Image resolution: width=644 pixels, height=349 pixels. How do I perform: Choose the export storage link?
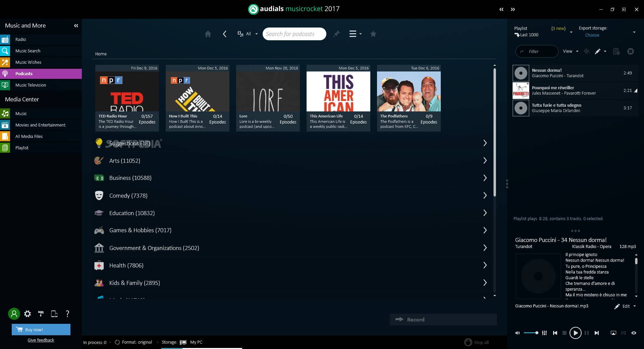point(592,35)
